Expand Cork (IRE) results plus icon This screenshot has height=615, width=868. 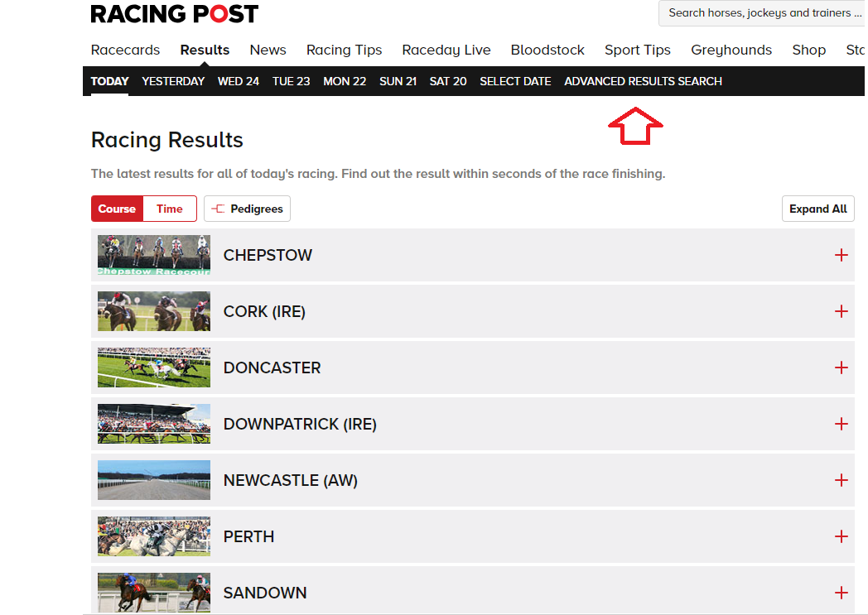pyautogui.click(x=841, y=311)
